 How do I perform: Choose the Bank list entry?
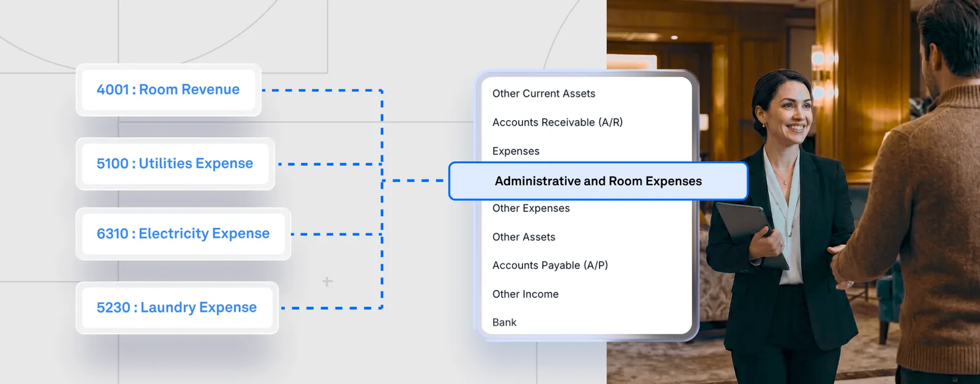[x=504, y=323]
